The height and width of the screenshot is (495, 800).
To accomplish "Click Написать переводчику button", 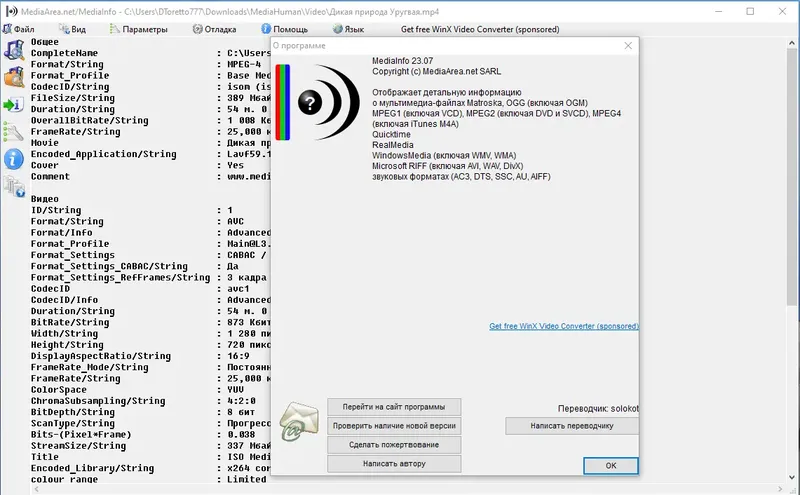I will click(571, 426).
